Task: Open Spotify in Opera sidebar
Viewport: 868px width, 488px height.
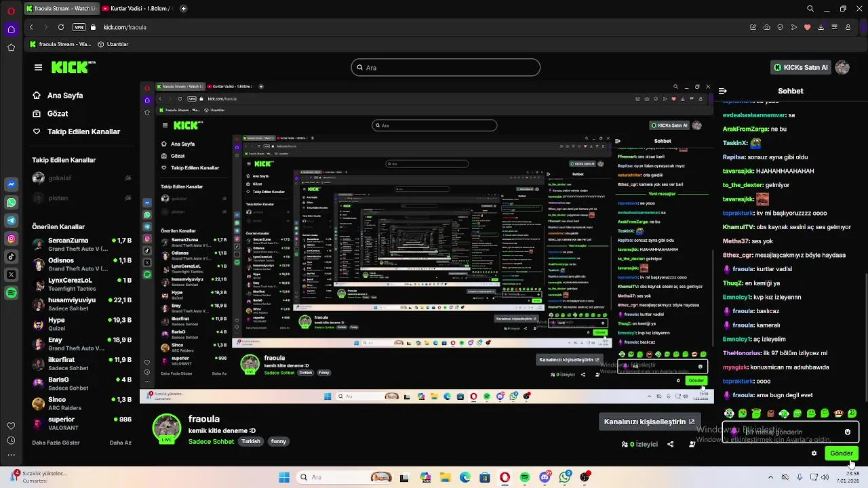Action: click(11, 293)
